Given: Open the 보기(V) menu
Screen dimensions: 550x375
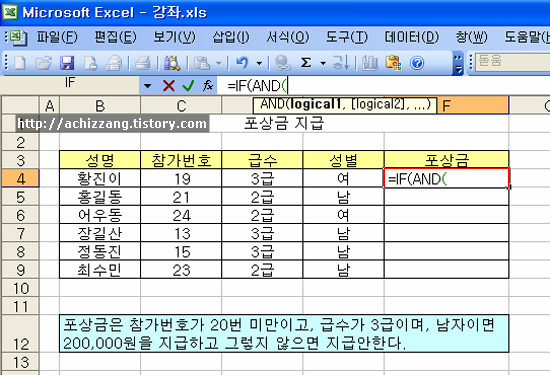Looking at the screenshot, I should tap(174, 37).
